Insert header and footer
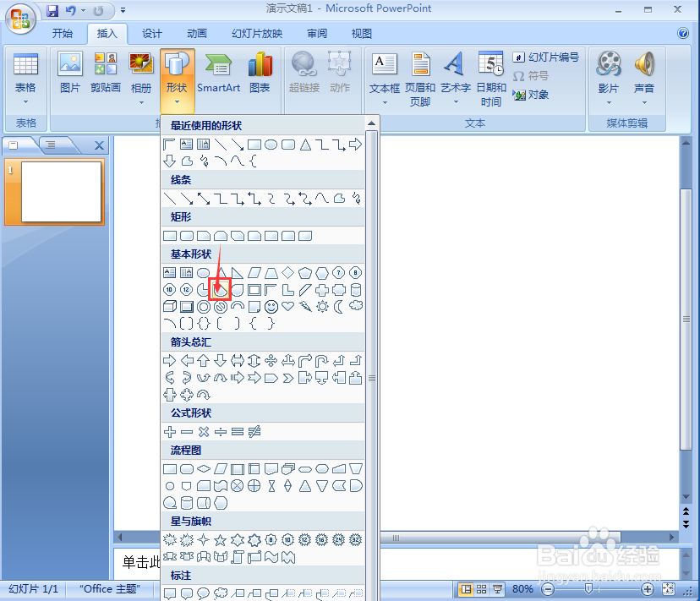Image resolution: width=700 pixels, height=601 pixels. pyautogui.click(x=420, y=79)
